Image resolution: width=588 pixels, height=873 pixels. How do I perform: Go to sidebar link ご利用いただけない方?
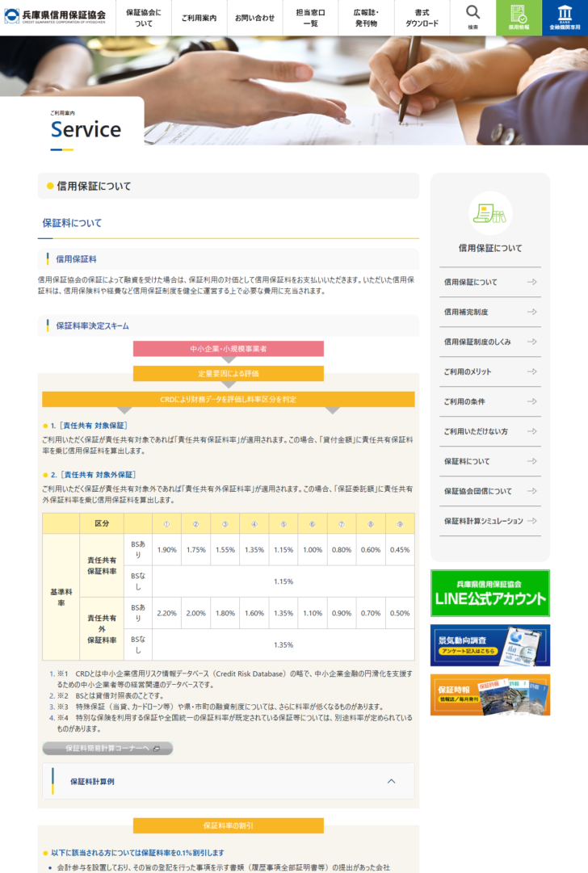[490, 431]
